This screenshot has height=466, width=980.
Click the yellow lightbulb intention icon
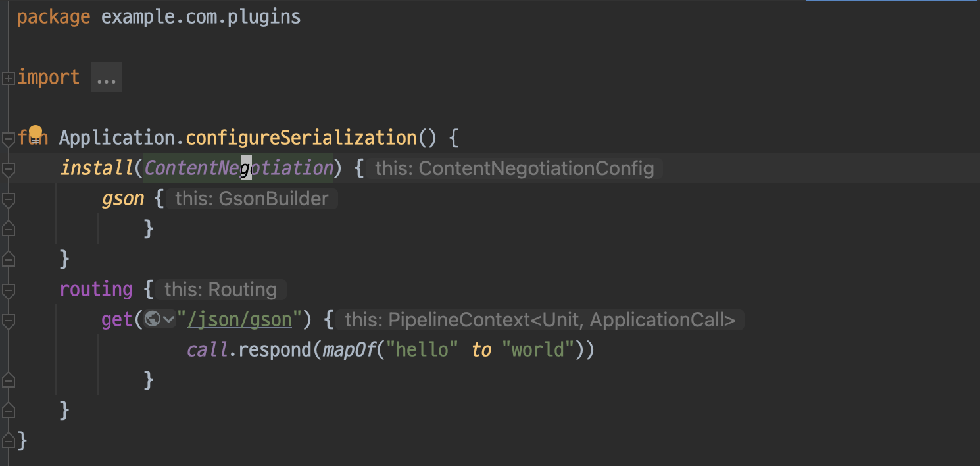click(x=36, y=135)
